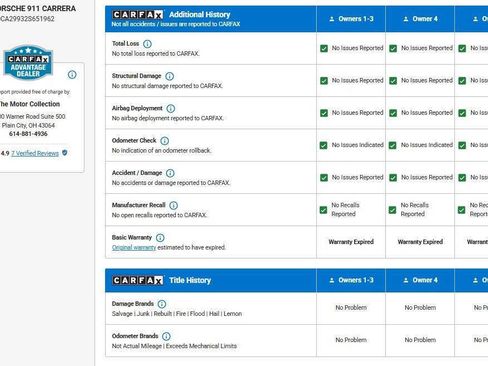This screenshot has width=488, height=366.
Task: Select Owners 1-3 column header in Title History
Action: click(x=351, y=280)
